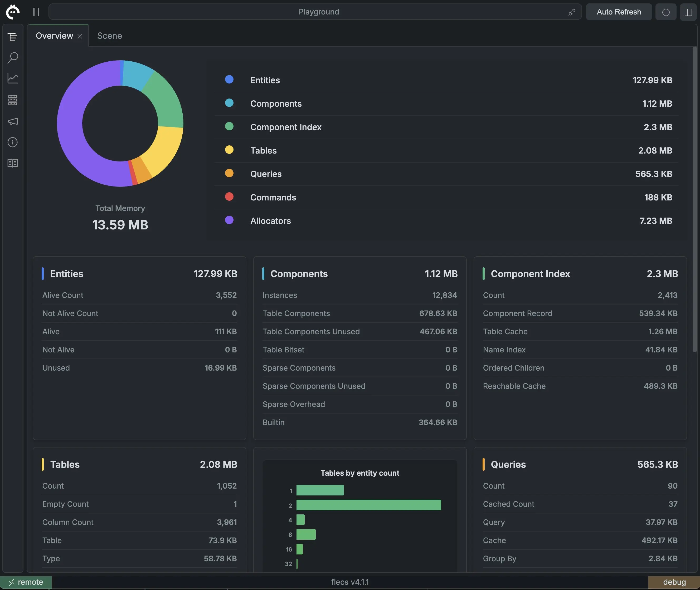Toggle the side panel layout button
The width and height of the screenshot is (700, 590).
click(688, 12)
